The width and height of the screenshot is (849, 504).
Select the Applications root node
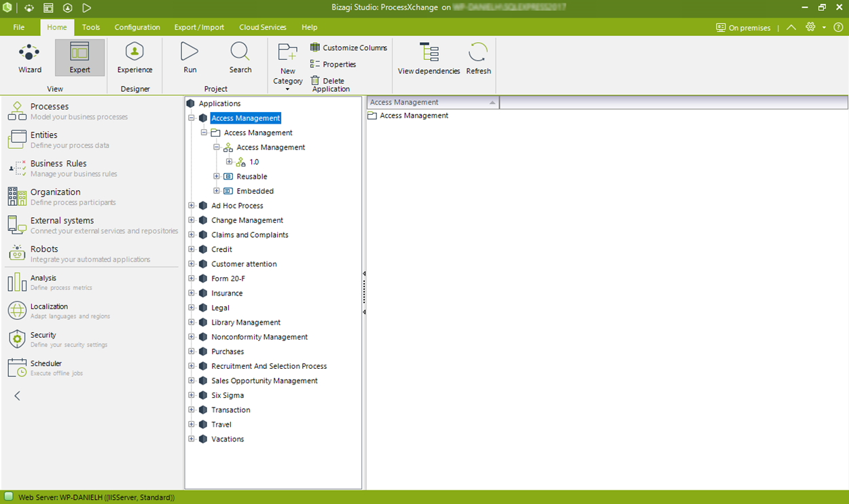[x=219, y=103]
